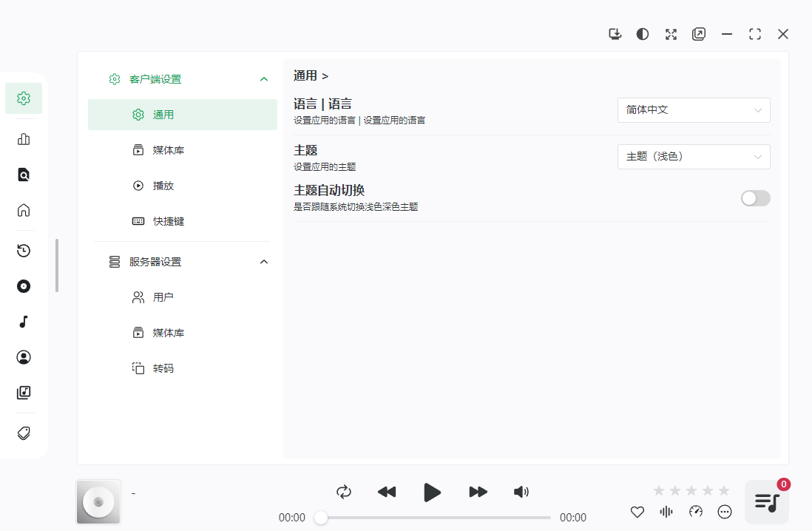812x531 pixels.
Task: Open the statistics panel from the sidebar
Action: pos(23,138)
